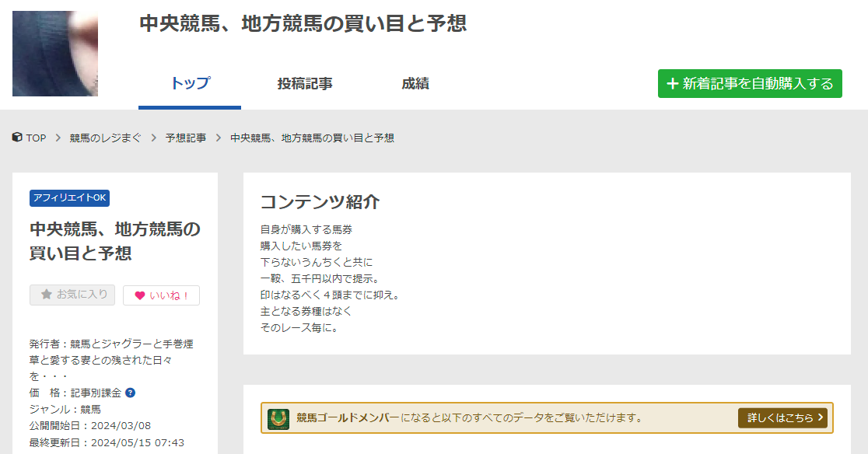
Task: Open the 予想記事 breadcrumb link
Action: click(185, 138)
